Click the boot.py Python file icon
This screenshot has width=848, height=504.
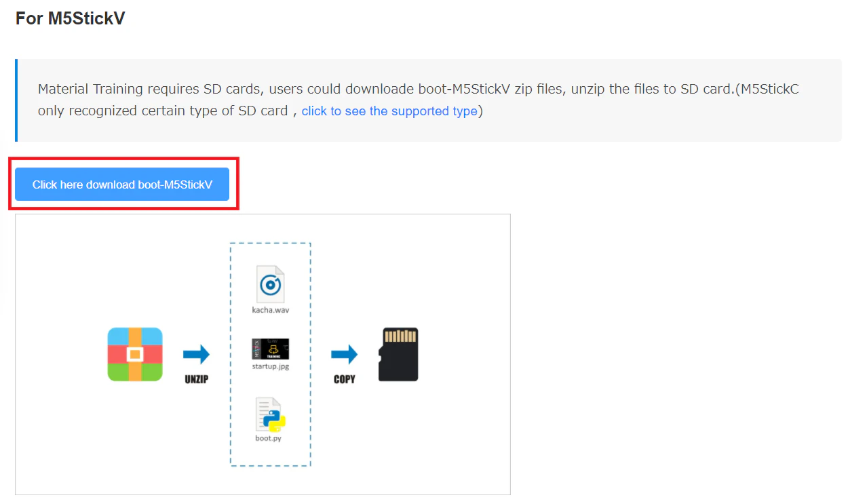point(271,414)
